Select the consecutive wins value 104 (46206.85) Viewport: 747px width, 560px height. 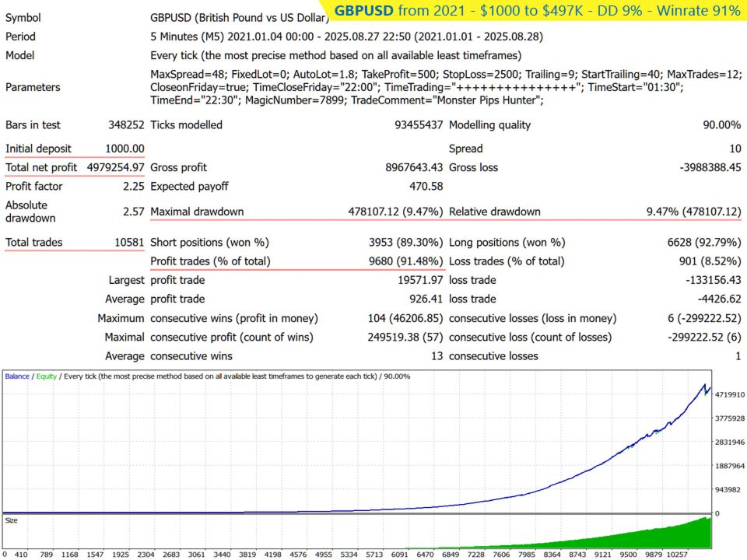405,318
